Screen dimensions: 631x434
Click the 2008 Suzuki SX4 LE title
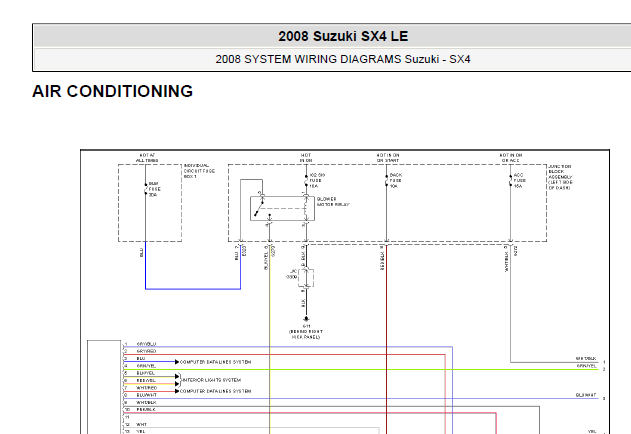click(343, 36)
